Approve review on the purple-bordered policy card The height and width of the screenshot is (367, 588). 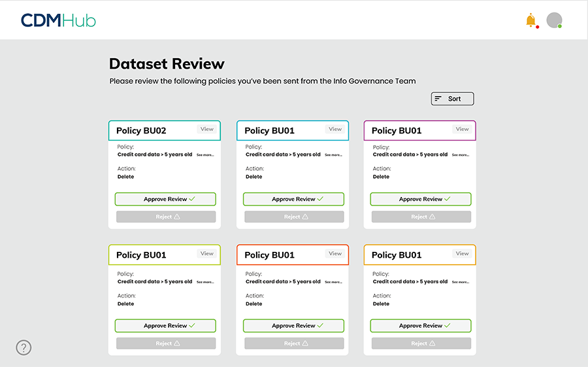(x=421, y=199)
